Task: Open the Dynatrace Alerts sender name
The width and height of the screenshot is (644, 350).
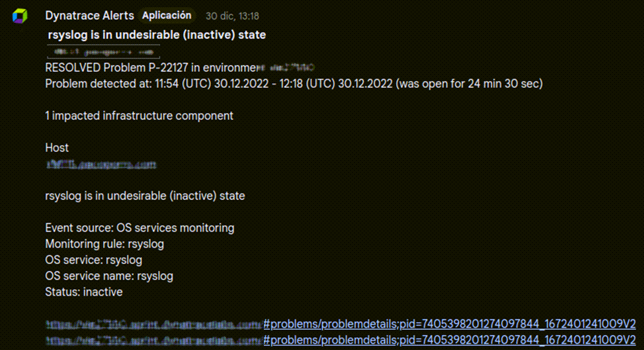Action: 89,16
